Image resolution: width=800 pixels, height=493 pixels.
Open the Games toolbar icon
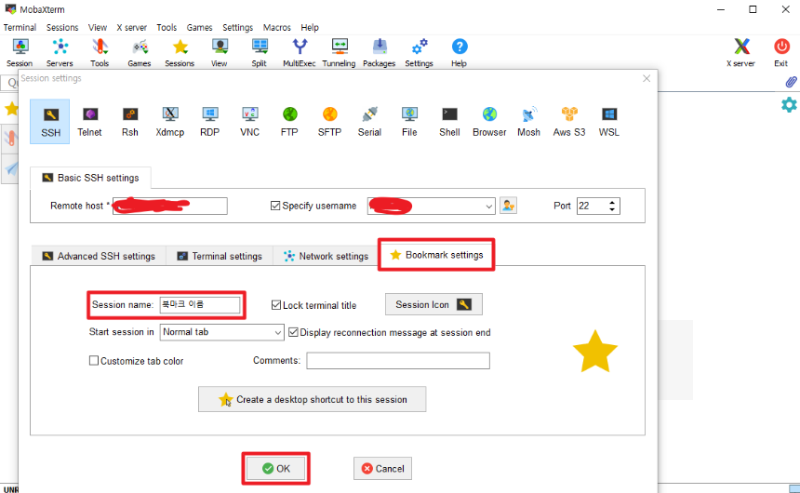[x=139, y=53]
